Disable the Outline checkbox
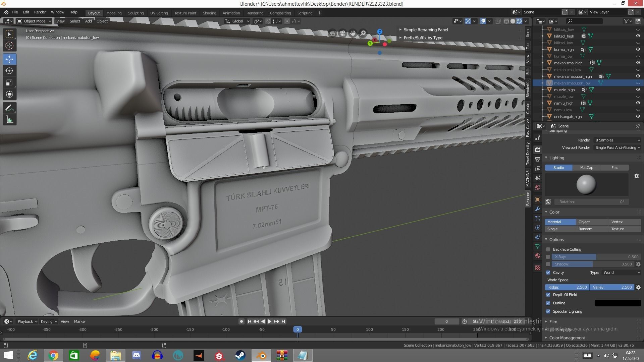 pyautogui.click(x=548, y=303)
